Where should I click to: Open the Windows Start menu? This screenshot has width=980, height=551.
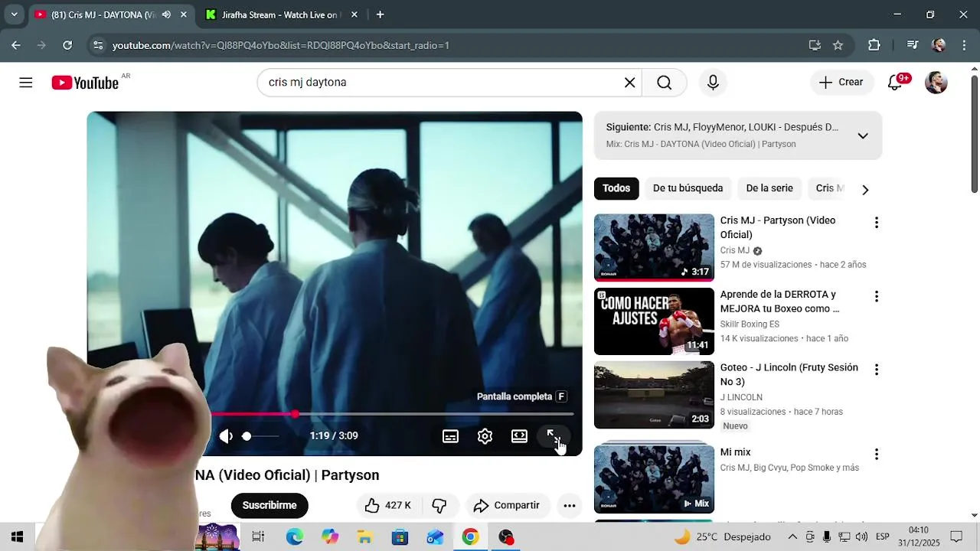tap(17, 537)
